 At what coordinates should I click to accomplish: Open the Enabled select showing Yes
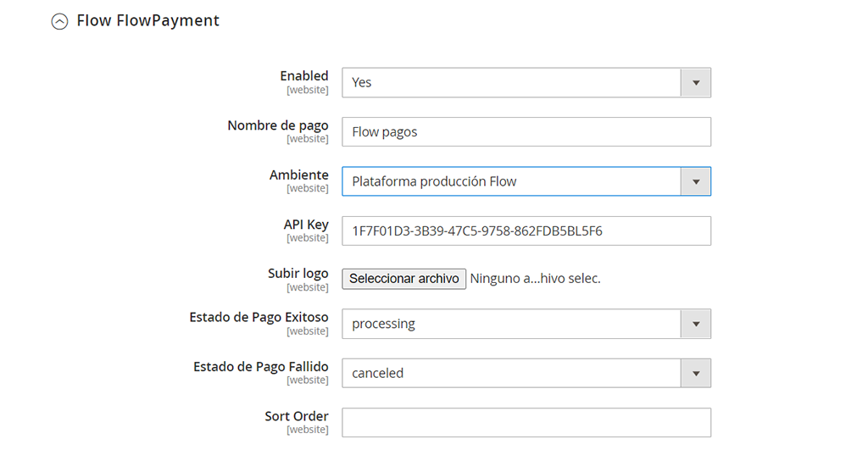526,82
